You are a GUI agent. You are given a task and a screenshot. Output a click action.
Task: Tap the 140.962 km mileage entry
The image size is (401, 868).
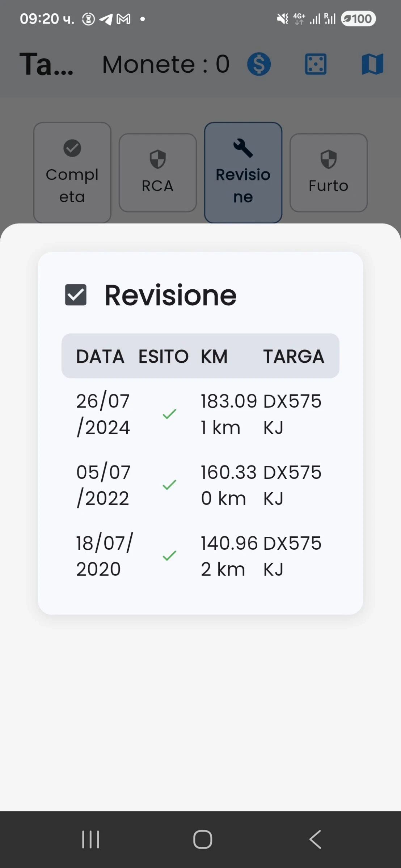coord(228,556)
